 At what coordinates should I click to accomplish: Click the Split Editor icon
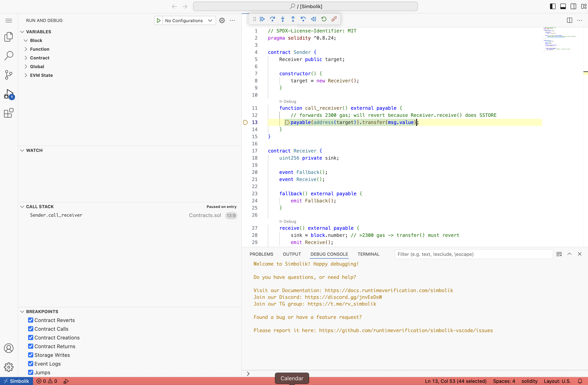(569, 20)
